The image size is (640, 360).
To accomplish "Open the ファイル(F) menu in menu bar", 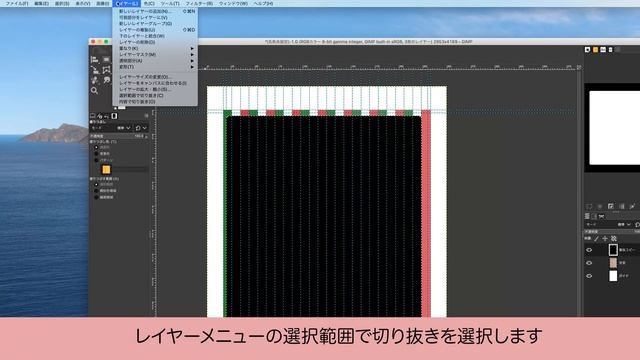I will (17, 3).
